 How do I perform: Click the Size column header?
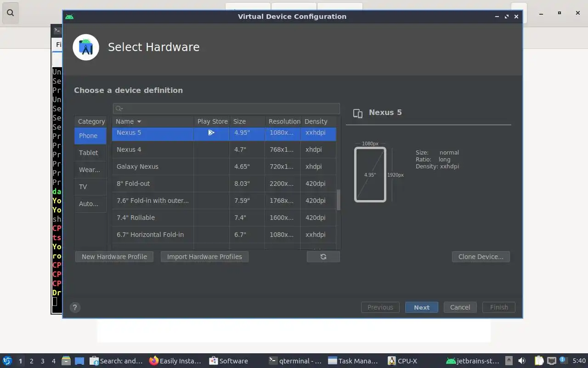click(x=247, y=121)
